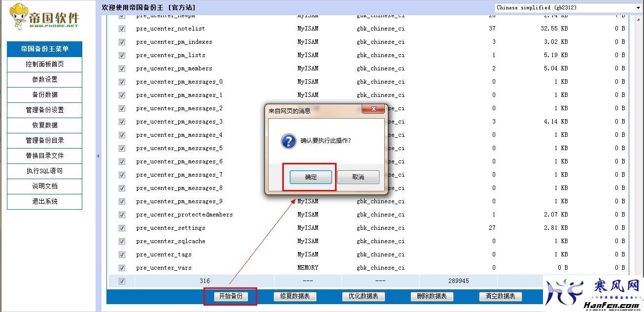The width and height of the screenshot is (644, 312).
Task: Click MEMORY engine cell for pre_ucenter_vars
Action: (x=307, y=268)
